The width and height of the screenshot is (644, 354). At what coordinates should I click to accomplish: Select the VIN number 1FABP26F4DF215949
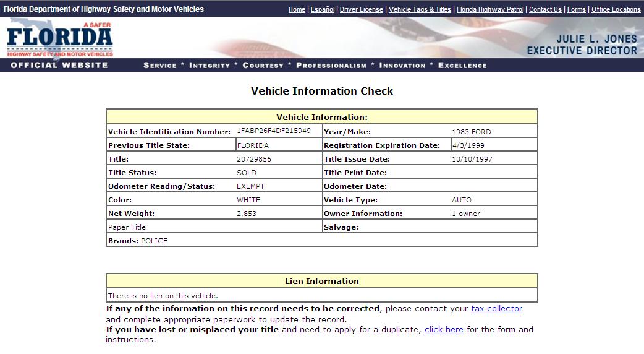(x=274, y=131)
